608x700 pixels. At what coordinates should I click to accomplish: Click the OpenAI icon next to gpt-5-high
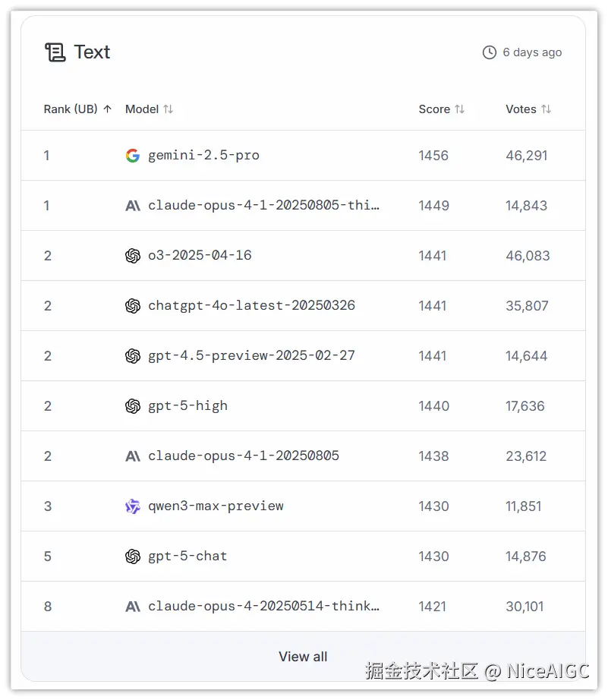[133, 406]
